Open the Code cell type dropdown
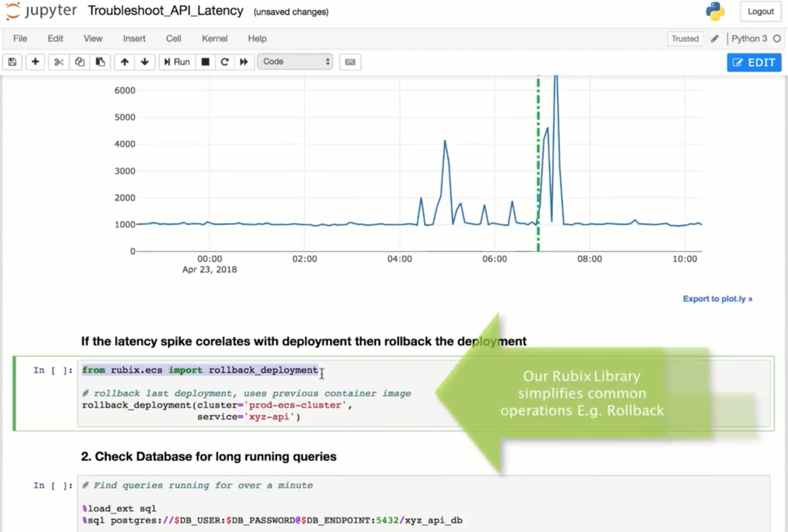788x532 pixels. coord(295,62)
